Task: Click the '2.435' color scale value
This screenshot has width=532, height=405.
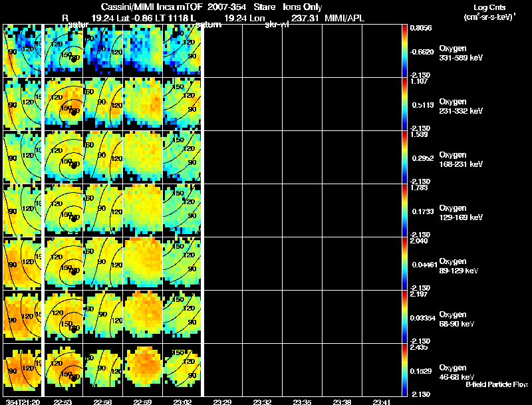Action: tap(419, 347)
